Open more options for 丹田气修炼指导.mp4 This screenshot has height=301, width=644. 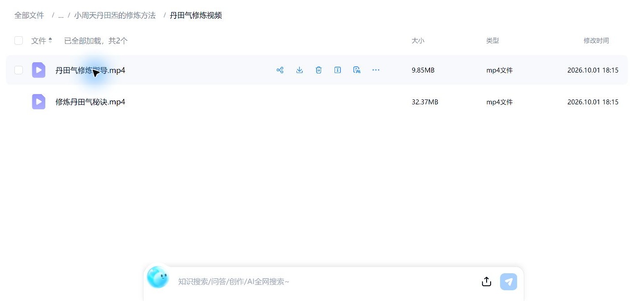click(x=376, y=70)
